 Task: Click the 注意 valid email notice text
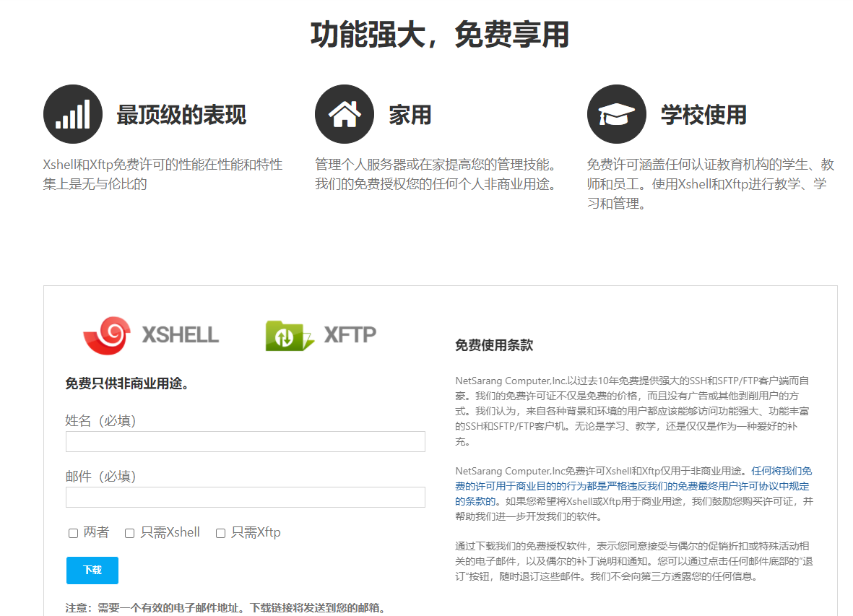pyautogui.click(x=225, y=608)
